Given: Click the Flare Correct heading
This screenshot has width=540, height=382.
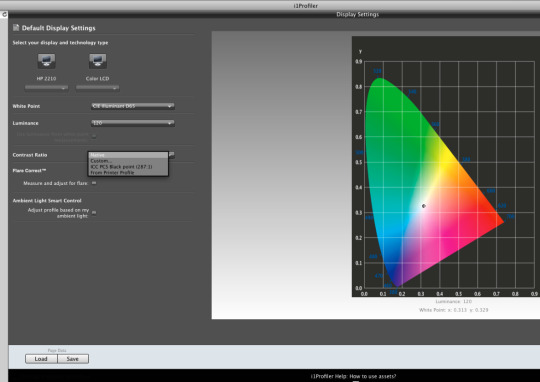Looking at the screenshot, I should (x=29, y=171).
